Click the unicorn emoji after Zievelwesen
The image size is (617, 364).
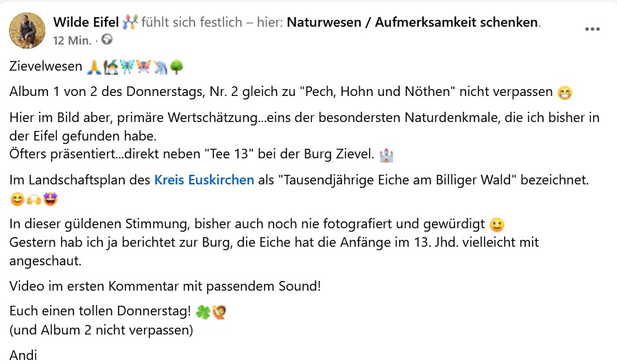click(x=161, y=67)
